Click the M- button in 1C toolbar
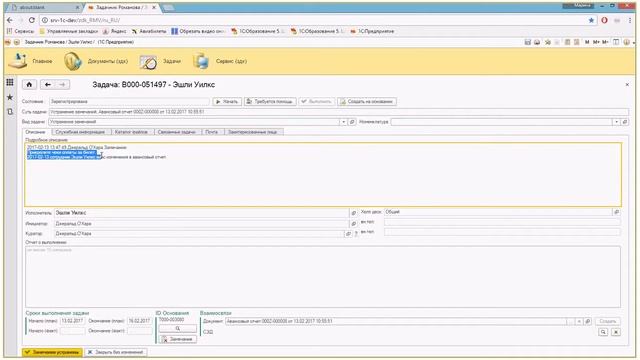Screen dimensions: 640x360 605,42
